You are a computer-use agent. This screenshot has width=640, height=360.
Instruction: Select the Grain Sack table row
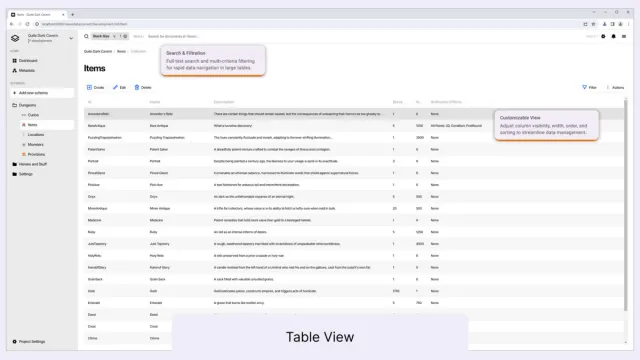353,279
